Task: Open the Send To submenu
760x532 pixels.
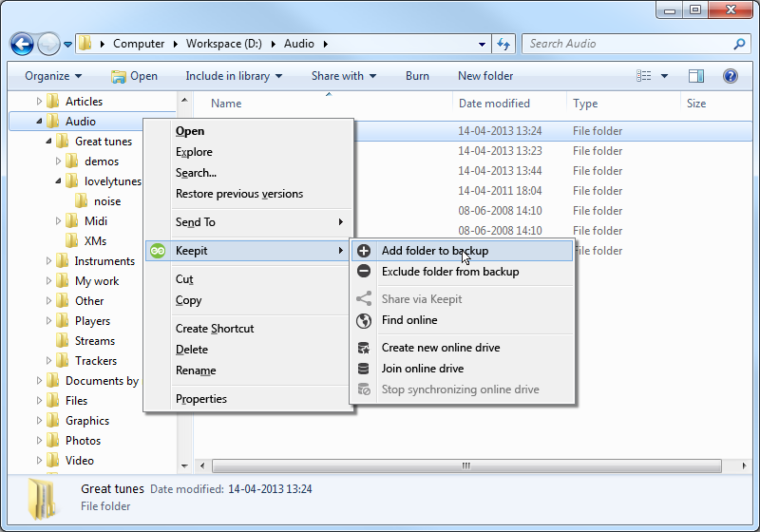Action: [249, 222]
